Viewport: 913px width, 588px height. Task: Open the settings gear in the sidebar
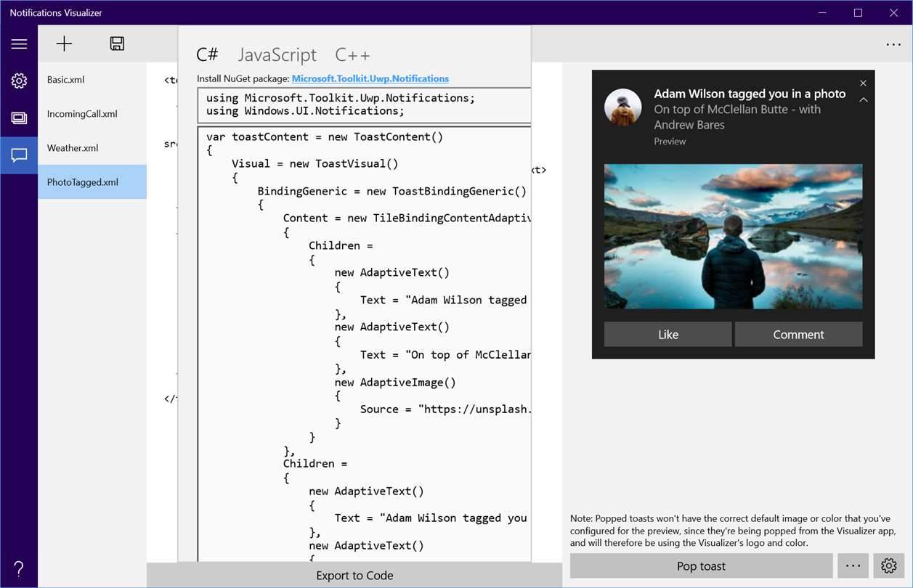[19, 81]
